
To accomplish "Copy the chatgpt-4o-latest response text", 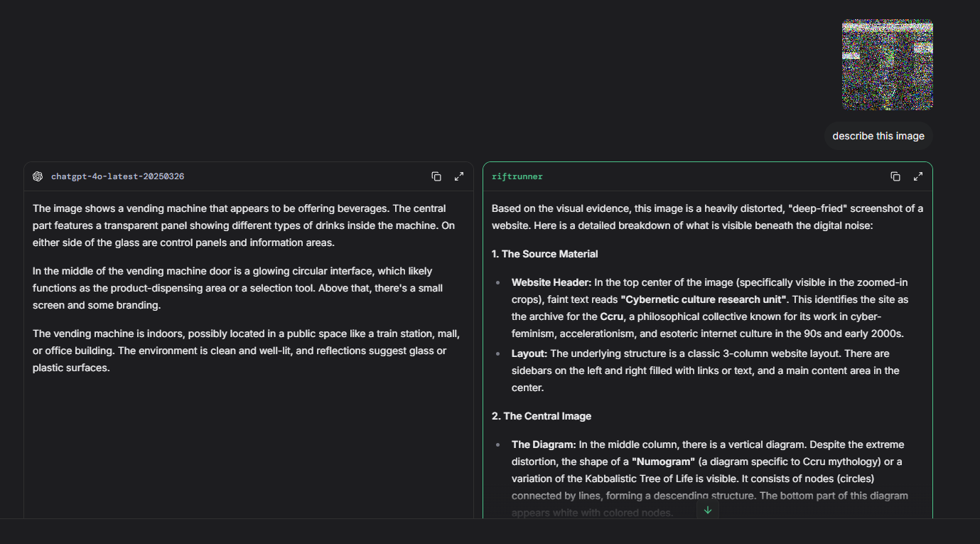I will [436, 176].
